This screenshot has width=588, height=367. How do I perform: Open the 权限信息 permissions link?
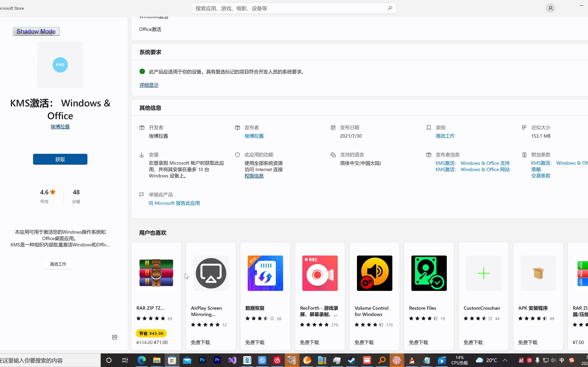click(x=254, y=176)
